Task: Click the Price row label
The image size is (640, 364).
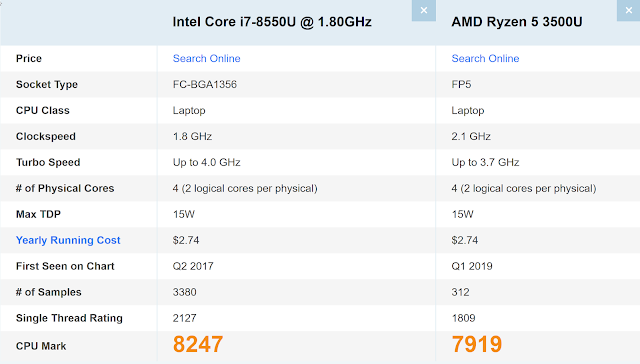Action: [29, 58]
